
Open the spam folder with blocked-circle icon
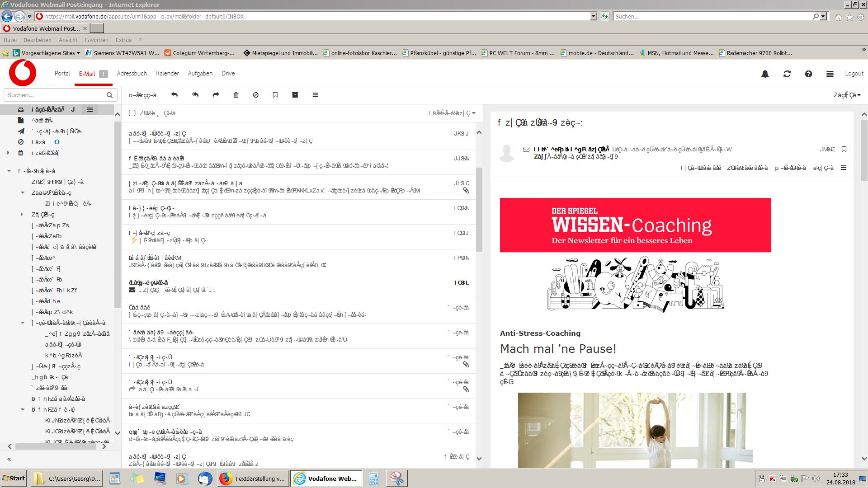(20, 142)
